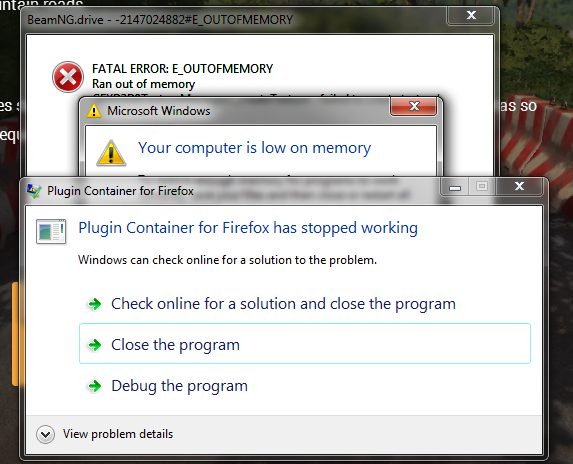
Task: Minimize the Plugin Container for Firefox dialog
Action: click(x=455, y=187)
